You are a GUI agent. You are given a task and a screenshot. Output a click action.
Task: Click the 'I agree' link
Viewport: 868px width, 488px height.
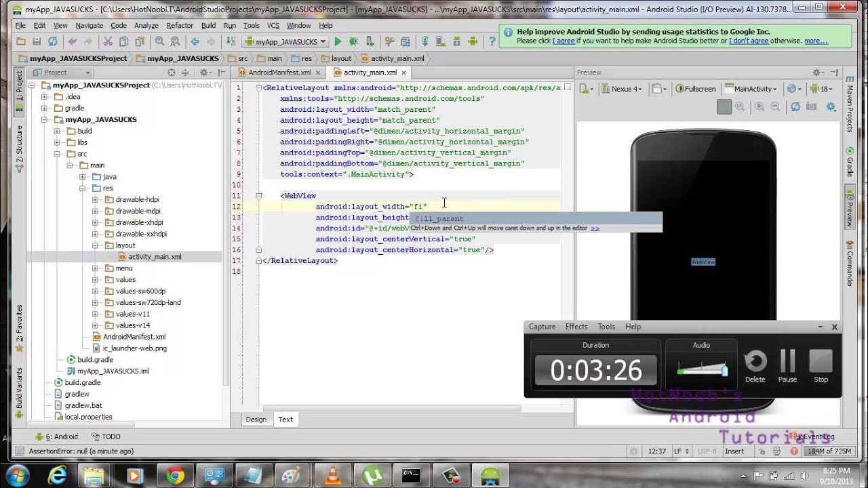pyautogui.click(x=564, y=41)
